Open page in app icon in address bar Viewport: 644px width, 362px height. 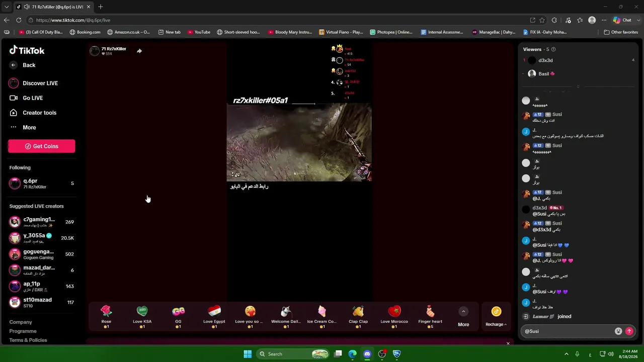click(x=533, y=20)
